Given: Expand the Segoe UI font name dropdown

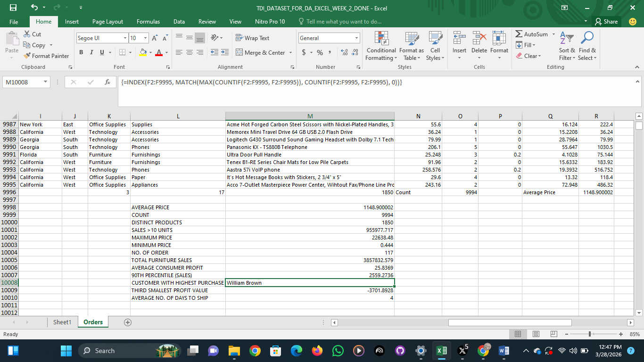Looking at the screenshot, I should tap(125, 38).
